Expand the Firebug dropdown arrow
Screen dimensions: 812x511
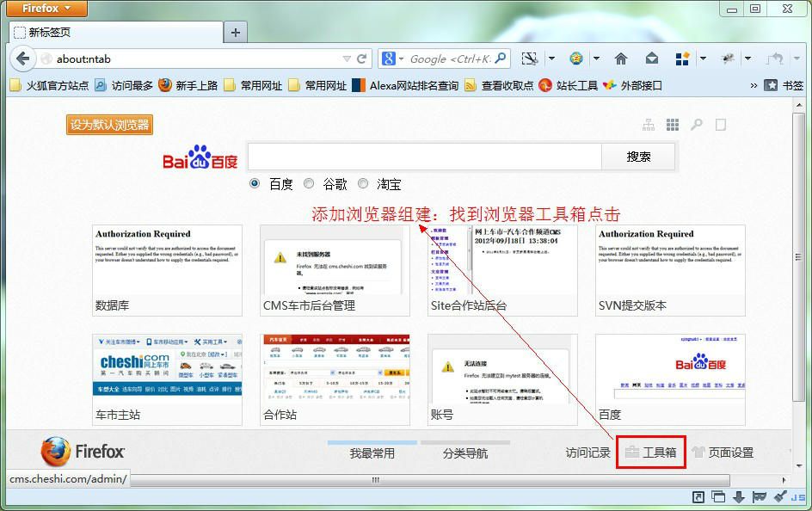point(747,58)
